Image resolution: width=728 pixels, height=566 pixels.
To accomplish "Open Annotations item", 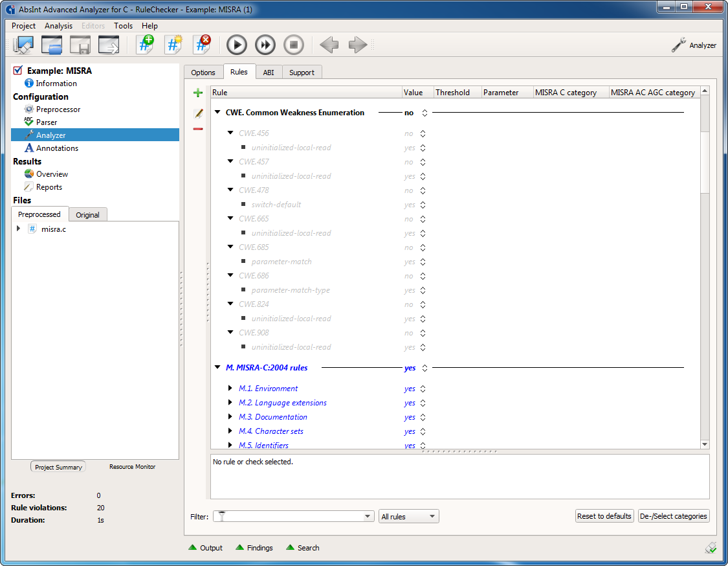I will pyautogui.click(x=52, y=148).
